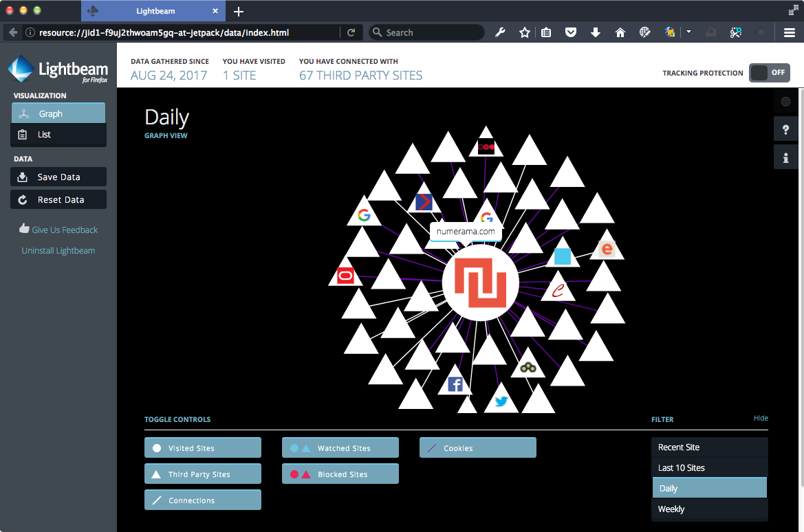This screenshot has height=532, width=804.
Task: Select the Daily filter
Action: coord(710,488)
